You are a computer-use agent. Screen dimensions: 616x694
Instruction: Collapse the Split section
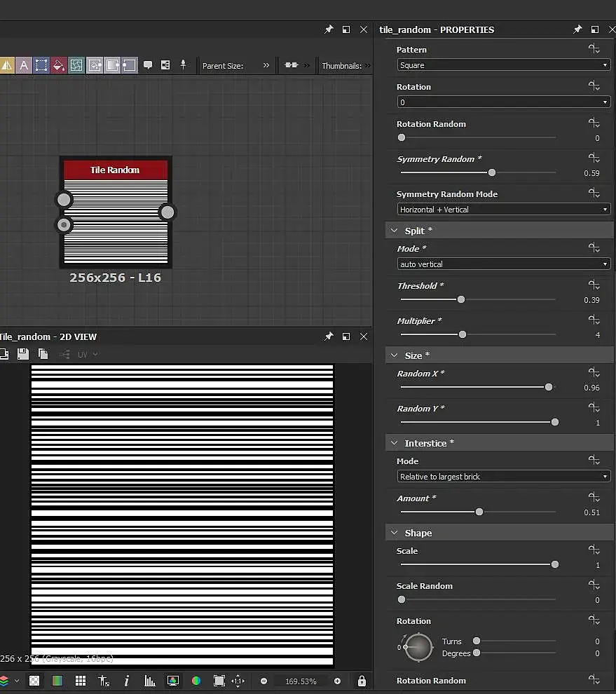pos(395,231)
